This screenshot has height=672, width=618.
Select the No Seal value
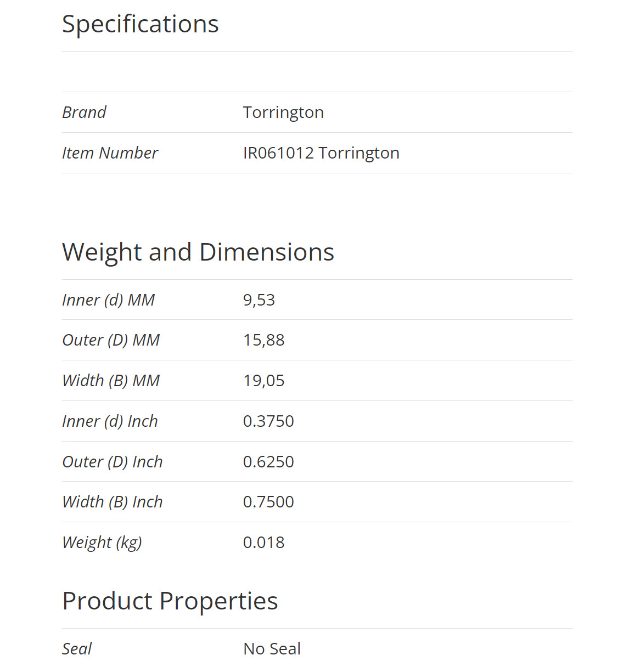coord(272,649)
